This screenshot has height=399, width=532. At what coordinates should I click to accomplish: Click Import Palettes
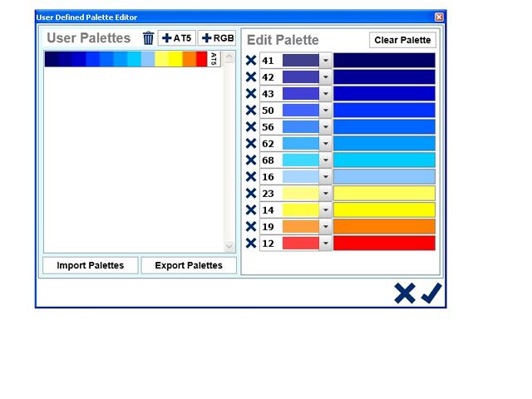pyautogui.click(x=91, y=265)
